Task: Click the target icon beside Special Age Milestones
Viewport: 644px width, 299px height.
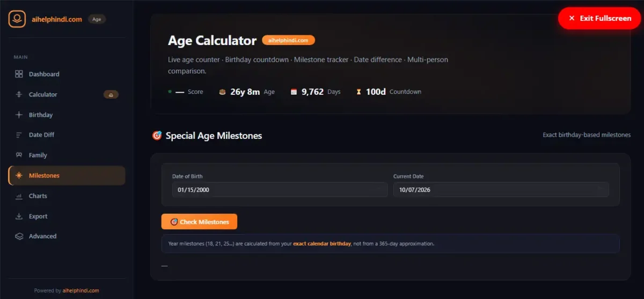Action: (x=157, y=136)
